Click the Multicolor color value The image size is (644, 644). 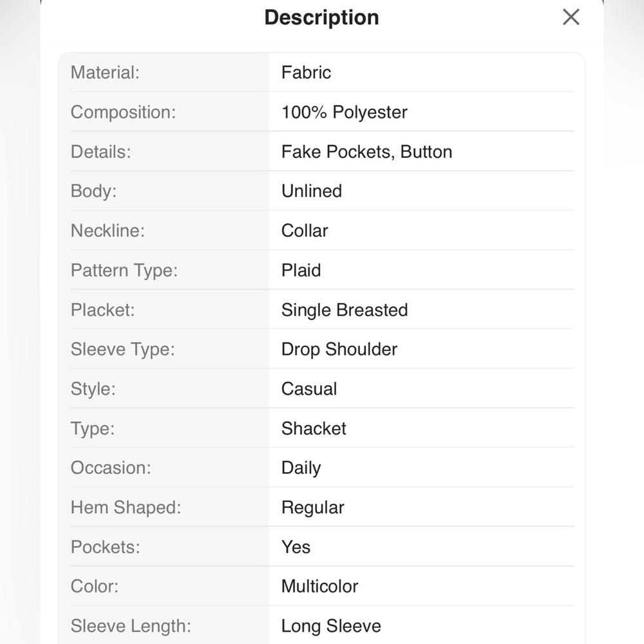pos(319,586)
